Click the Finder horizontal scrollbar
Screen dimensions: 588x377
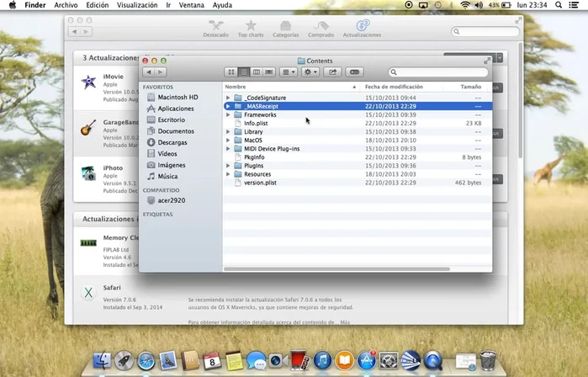336,268
